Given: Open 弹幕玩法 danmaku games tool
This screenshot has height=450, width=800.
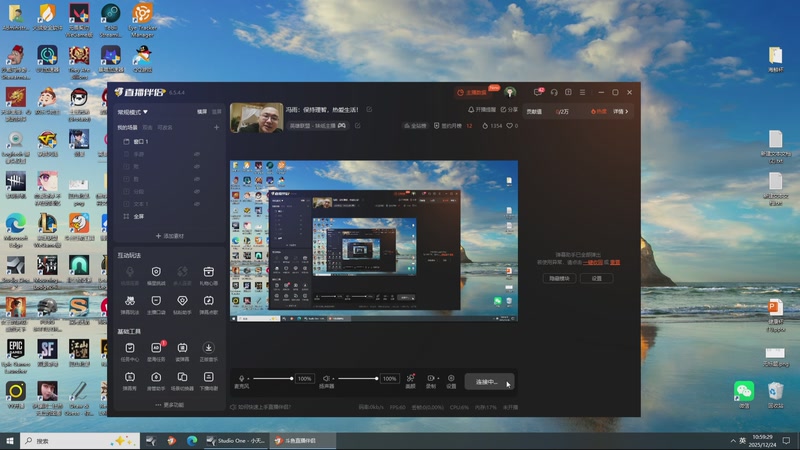Looking at the screenshot, I should click(x=130, y=305).
